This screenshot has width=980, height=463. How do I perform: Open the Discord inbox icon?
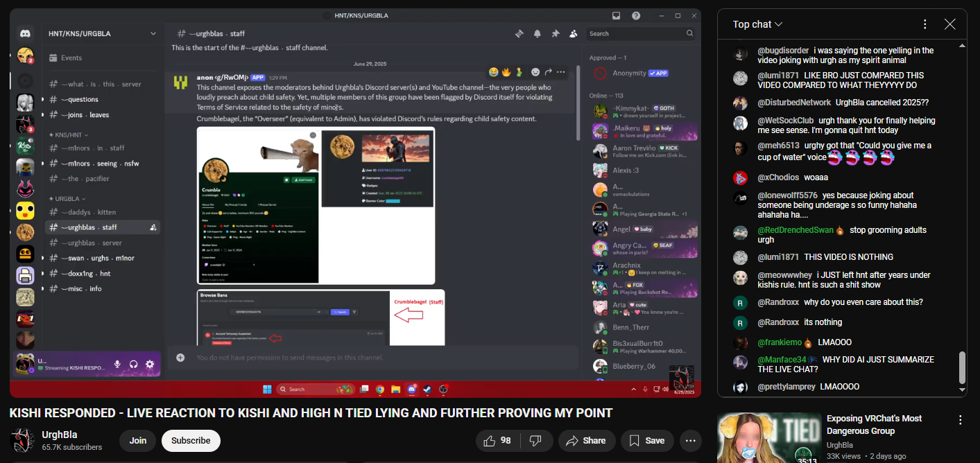(617, 16)
